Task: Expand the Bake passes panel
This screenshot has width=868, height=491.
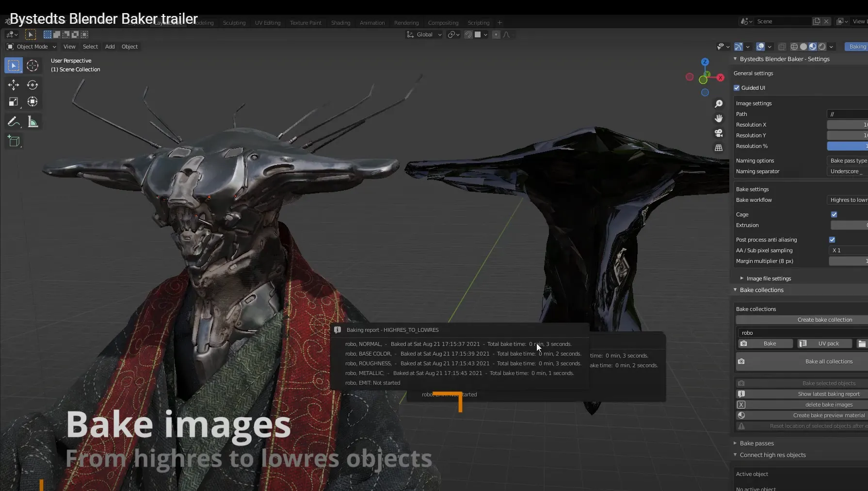Action: pos(756,443)
